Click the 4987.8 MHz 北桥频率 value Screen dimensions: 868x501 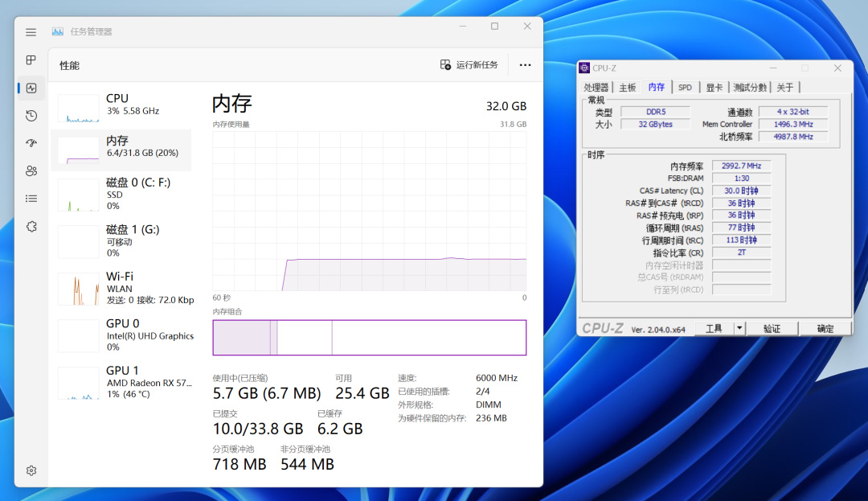pyautogui.click(x=792, y=137)
